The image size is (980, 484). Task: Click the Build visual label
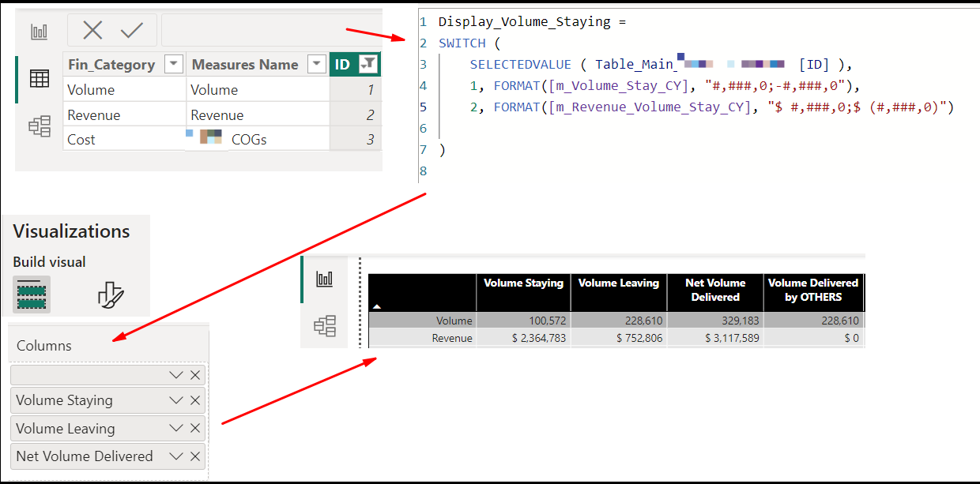coord(49,262)
